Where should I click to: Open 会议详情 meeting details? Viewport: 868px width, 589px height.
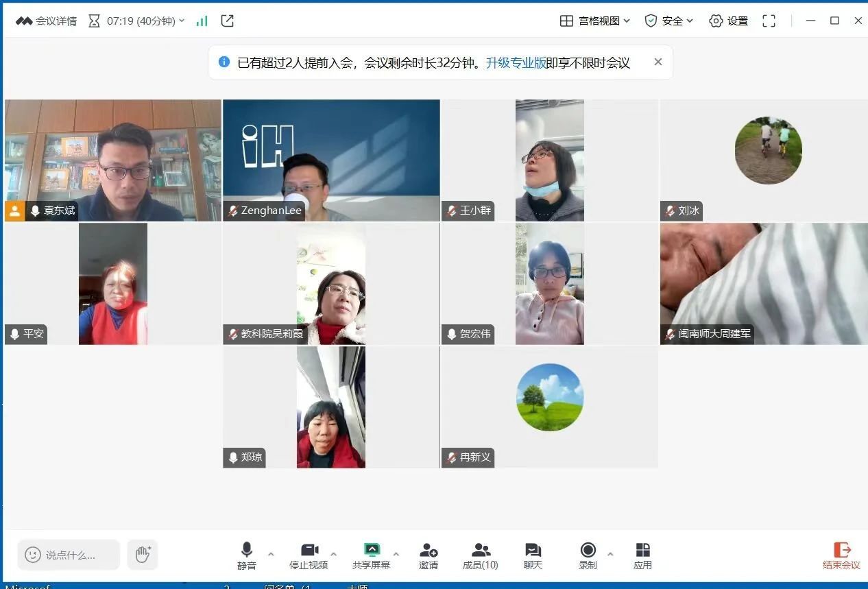[x=47, y=21]
